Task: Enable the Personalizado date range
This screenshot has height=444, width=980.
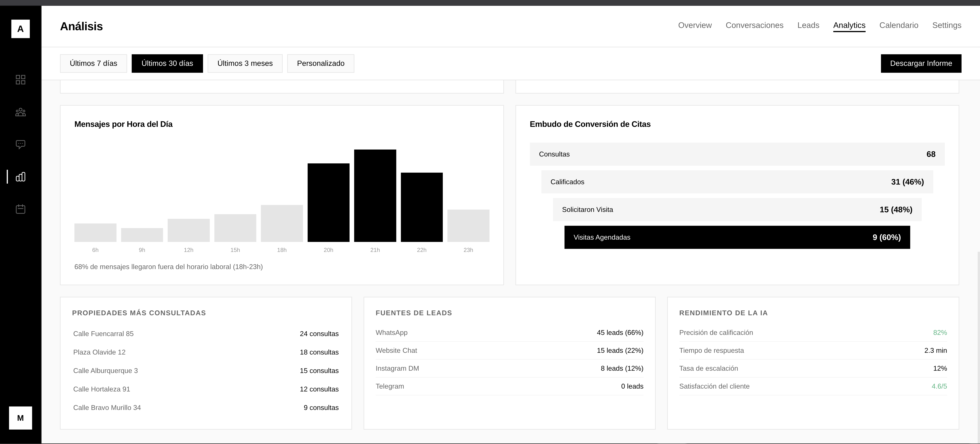Action: 320,63
